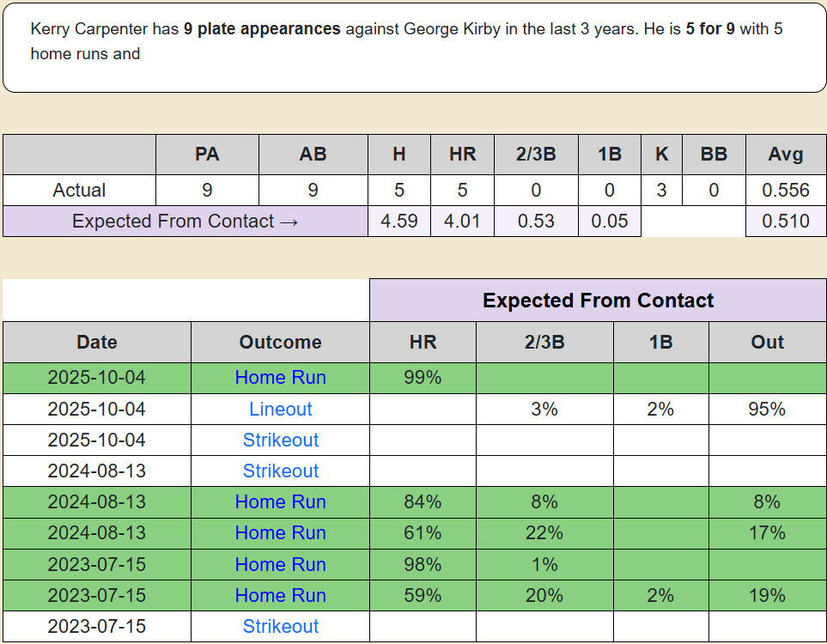Open the Home Run link with 99% HR
827x644 pixels.
tap(280, 378)
